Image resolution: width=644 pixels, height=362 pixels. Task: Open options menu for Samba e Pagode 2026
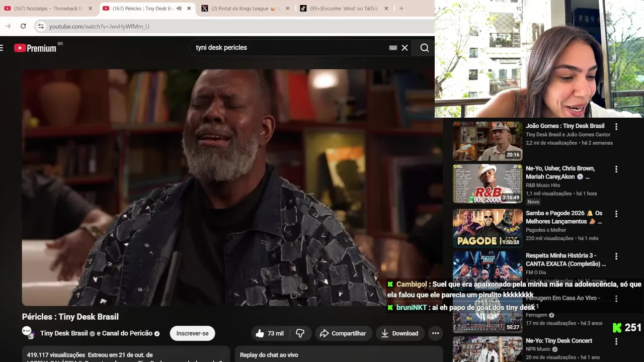point(616,214)
